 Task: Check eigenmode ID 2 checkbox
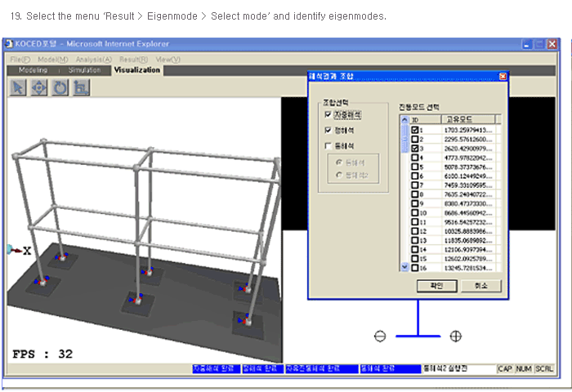click(x=415, y=140)
